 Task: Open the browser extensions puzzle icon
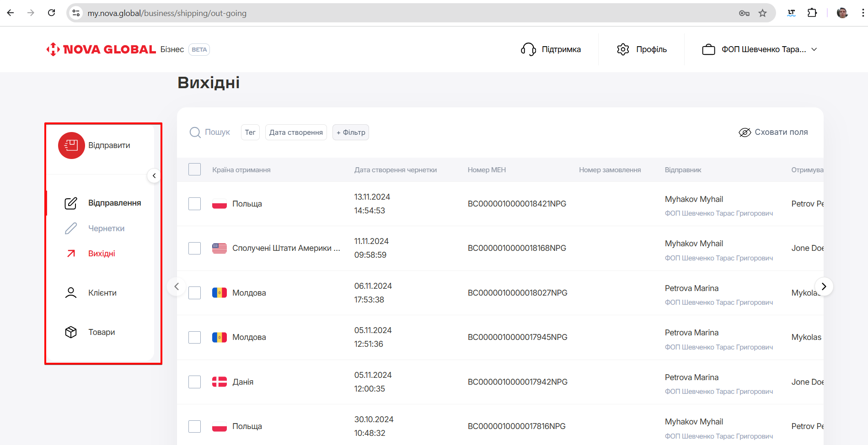pos(812,13)
